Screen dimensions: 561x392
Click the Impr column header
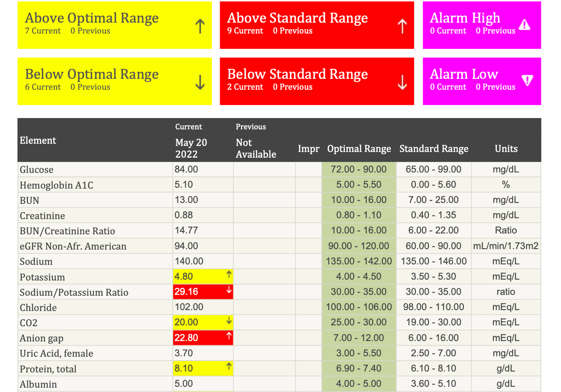coord(309,149)
